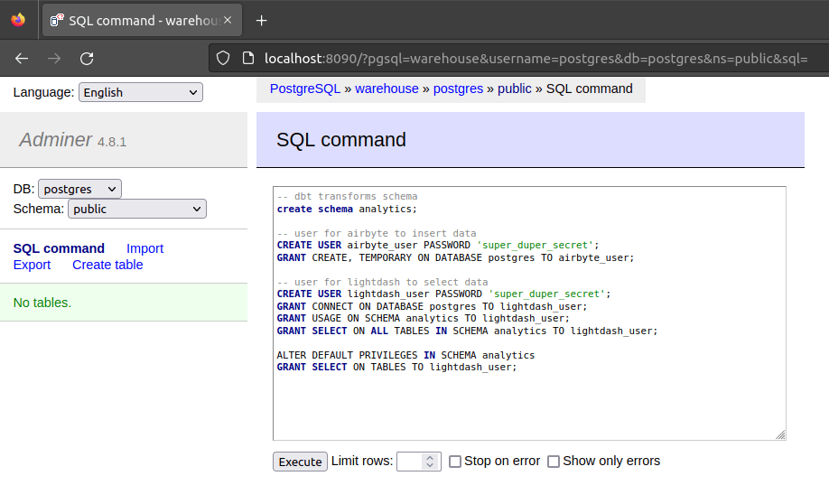
Task: Decrement the Limit rows stepper
Action: [x=430, y=466]
